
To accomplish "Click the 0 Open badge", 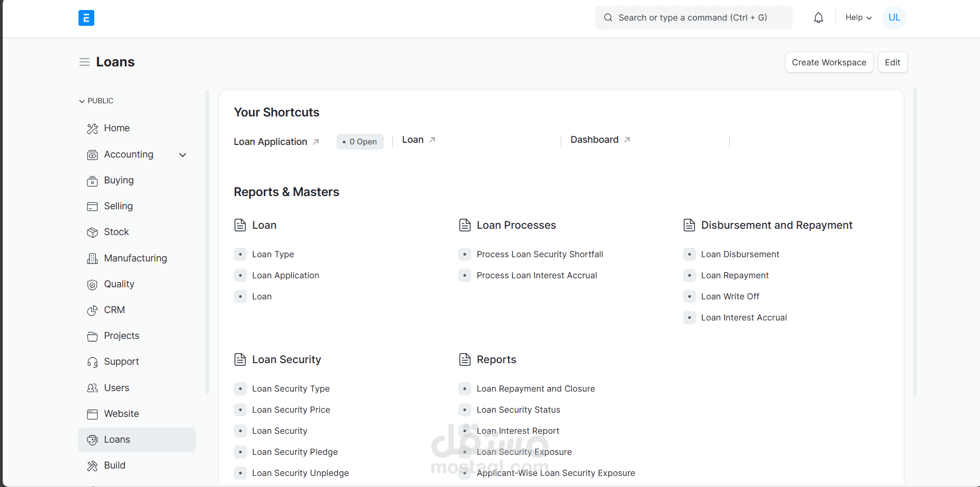I will click(360, 142).
